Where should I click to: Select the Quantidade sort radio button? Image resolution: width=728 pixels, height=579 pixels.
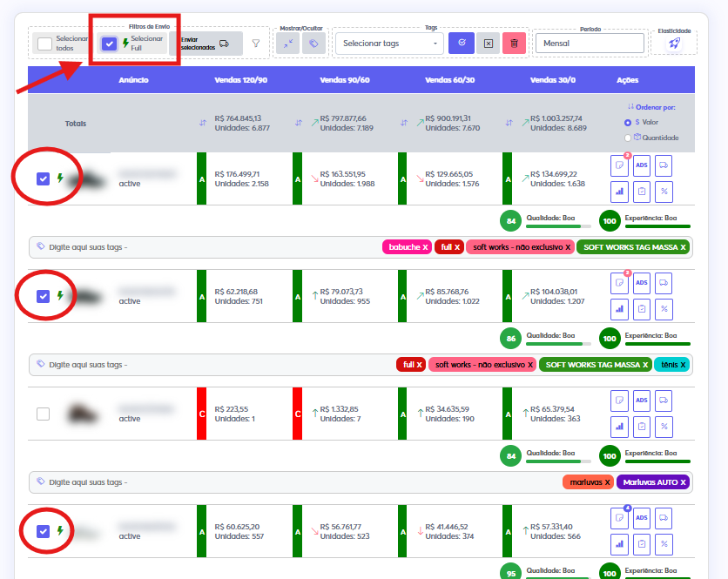(628, 138)
